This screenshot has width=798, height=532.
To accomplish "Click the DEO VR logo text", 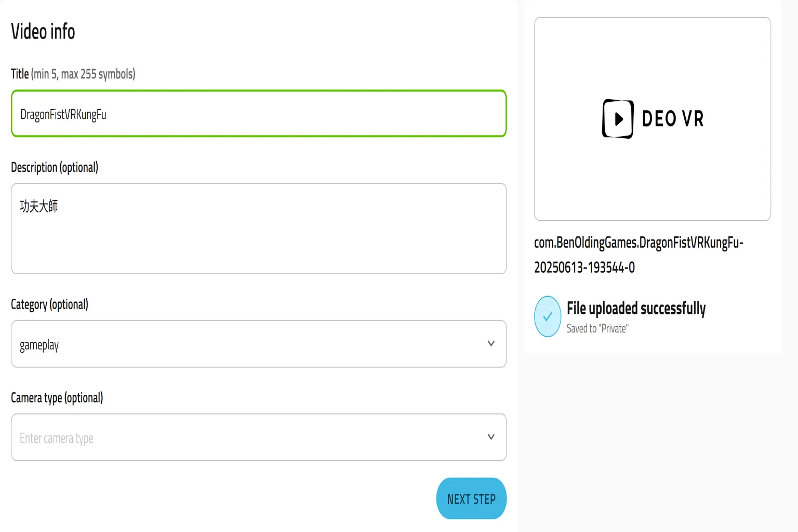I will click(673, 119).
